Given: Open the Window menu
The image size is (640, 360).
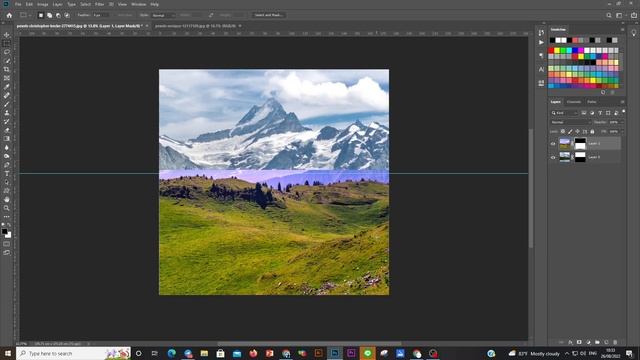Looking at the screenshot, I should [x=139, y=4].
